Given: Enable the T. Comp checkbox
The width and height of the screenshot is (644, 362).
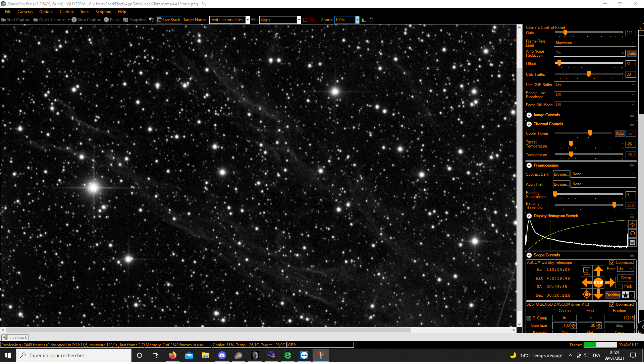Looking at the screenshot, I should point(529,318).
